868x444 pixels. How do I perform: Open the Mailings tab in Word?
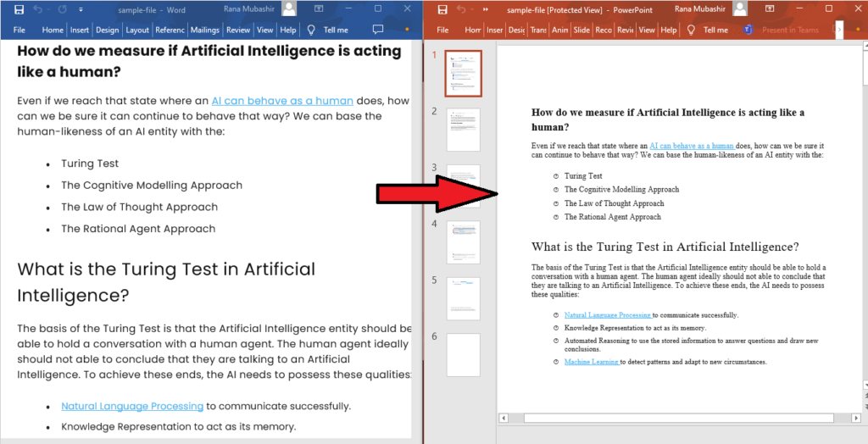pos(205,30)
